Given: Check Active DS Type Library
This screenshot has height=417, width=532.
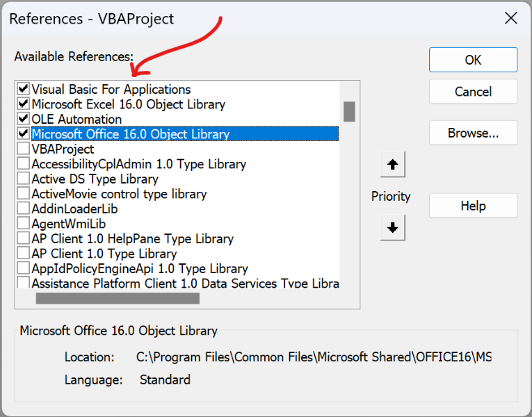Looking at the screenshot, I should [x=23, y=179].
